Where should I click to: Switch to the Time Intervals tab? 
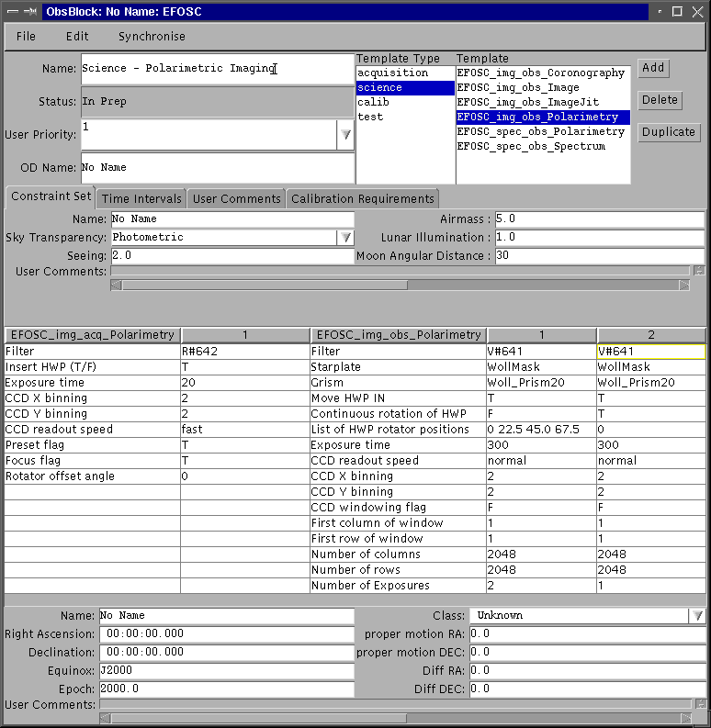coord(141,198)
